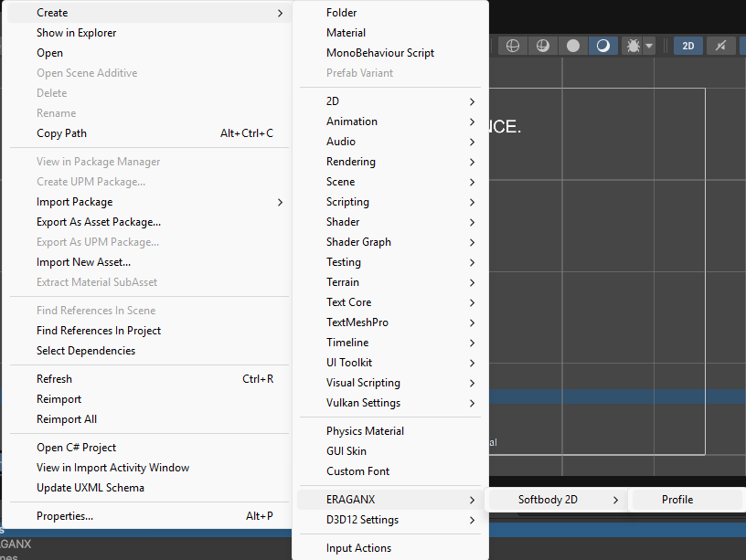Create a GUI Skin
Screen dimensions: 746x560
[390, 451]
